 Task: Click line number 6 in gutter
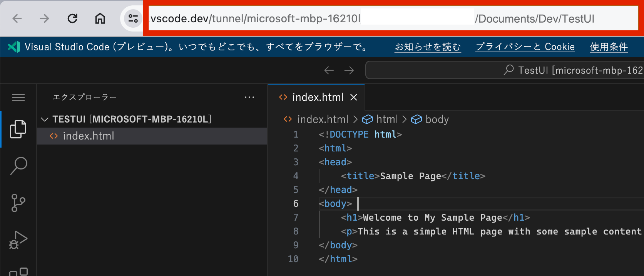click(x=296, y=204)
